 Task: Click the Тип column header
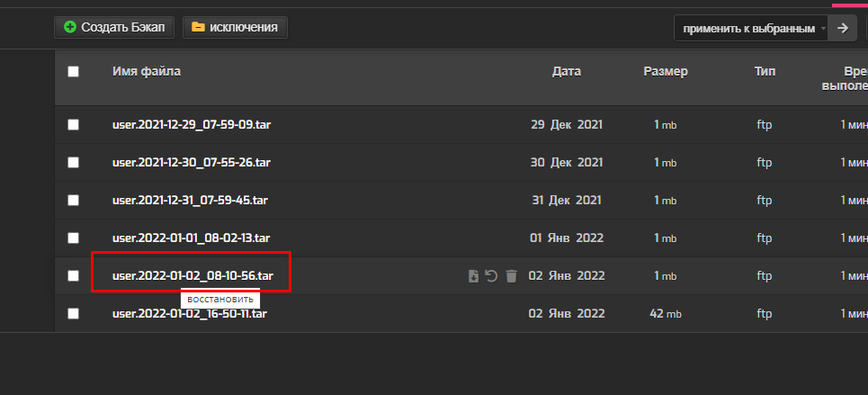(765, 71)
